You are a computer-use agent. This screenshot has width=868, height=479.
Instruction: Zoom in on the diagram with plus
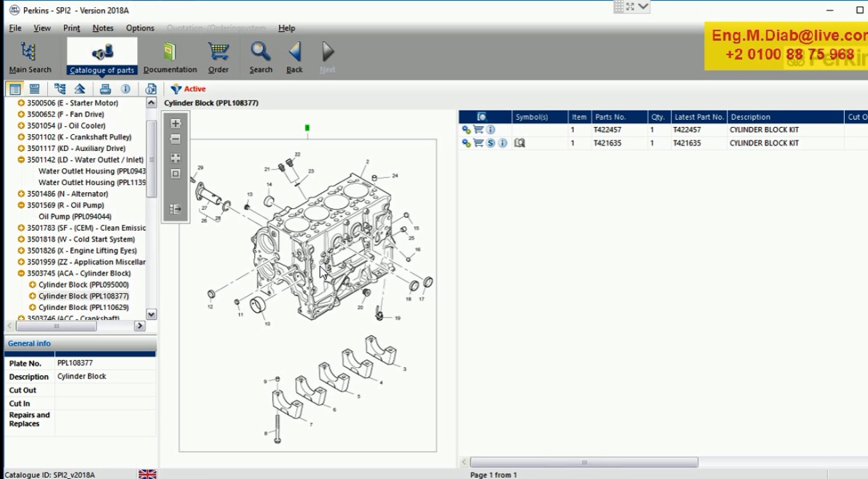tap(176, 124)
